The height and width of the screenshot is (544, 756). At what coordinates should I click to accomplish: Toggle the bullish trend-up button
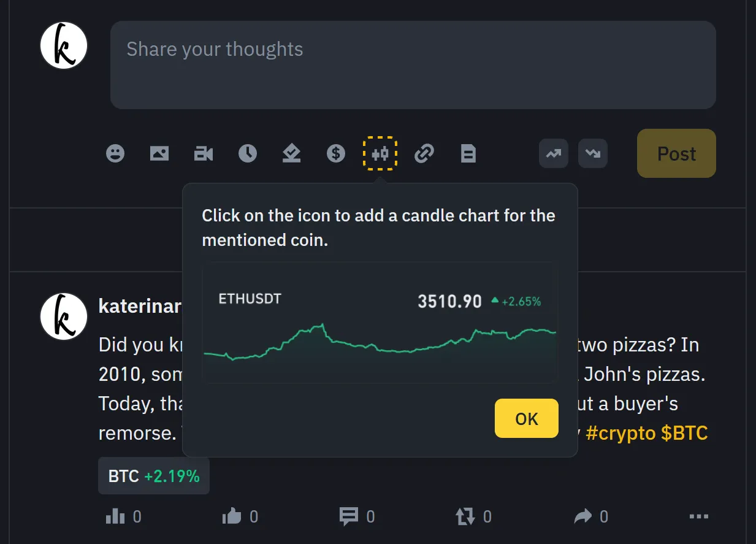tap(554, 153)
